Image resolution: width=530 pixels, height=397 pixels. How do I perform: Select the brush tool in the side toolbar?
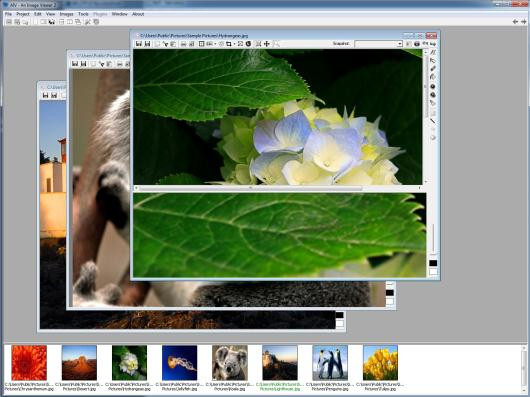click(x=433, y=69)
